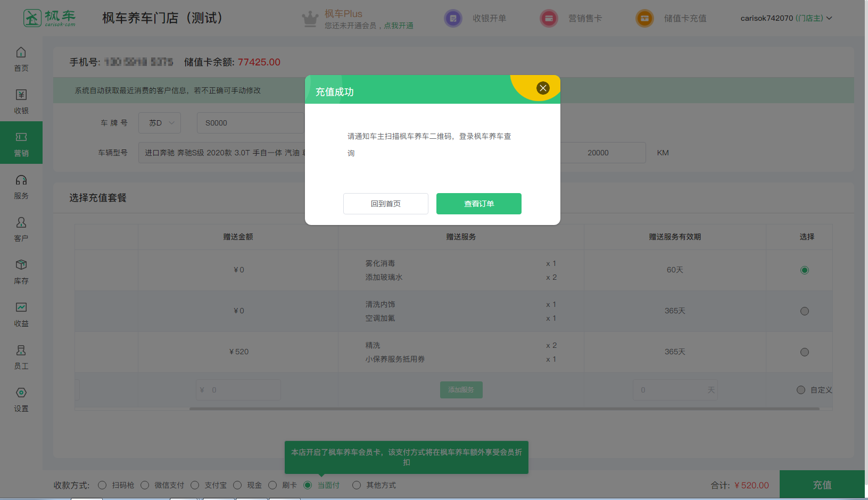Select the custom (自定义) package radio
The height and width of the screenshot is (500, 868).
click(x=800, y=390)
